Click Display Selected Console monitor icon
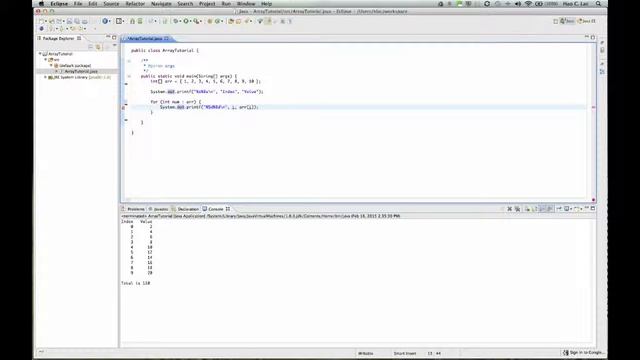 [566, 209]
